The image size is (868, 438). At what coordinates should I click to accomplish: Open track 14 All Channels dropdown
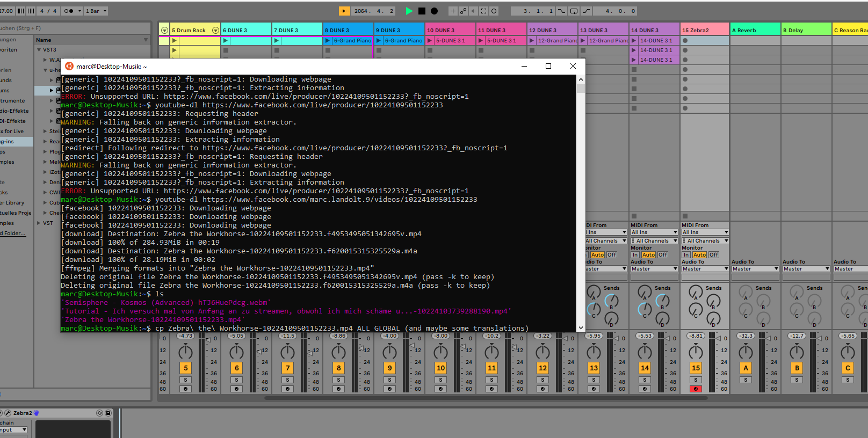(654, 241)
